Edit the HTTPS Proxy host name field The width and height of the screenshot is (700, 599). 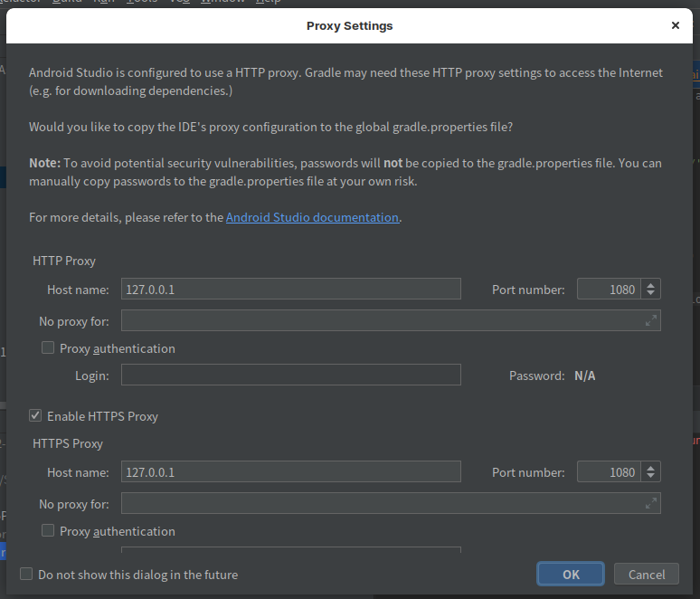click(x=291, y=471)
